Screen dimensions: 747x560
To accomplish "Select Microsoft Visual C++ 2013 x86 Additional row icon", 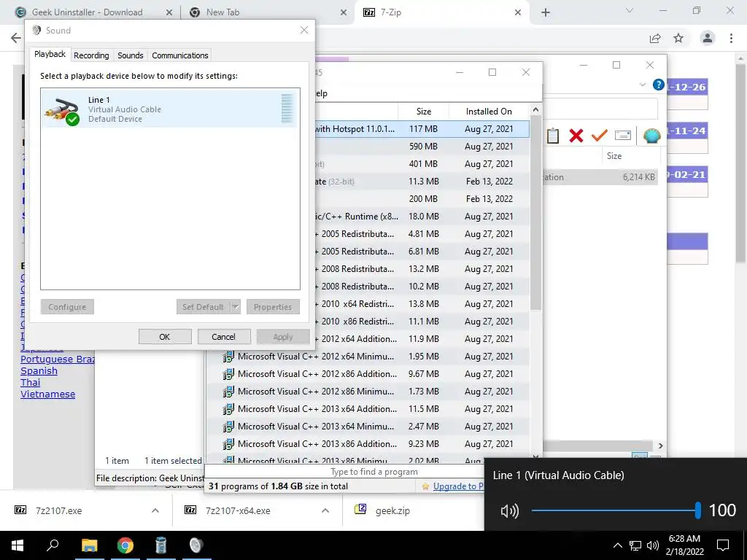I will (228, 444).
